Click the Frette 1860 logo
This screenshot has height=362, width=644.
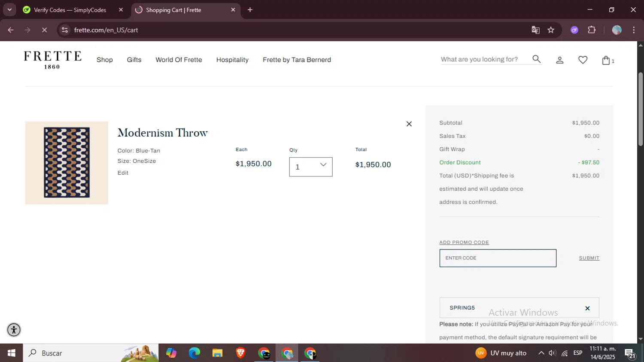point(52,60)
